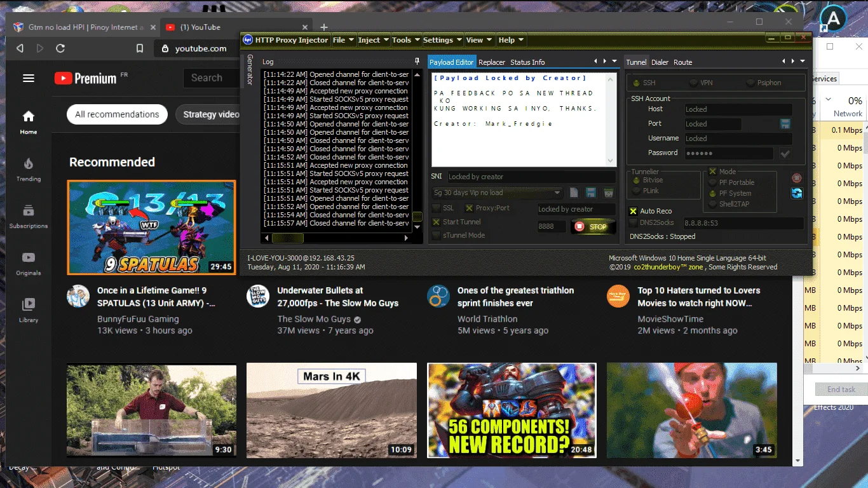Screen dimensions: 868x488
Task: Click the YouTube Search field
Action: [x=212, y=78]
